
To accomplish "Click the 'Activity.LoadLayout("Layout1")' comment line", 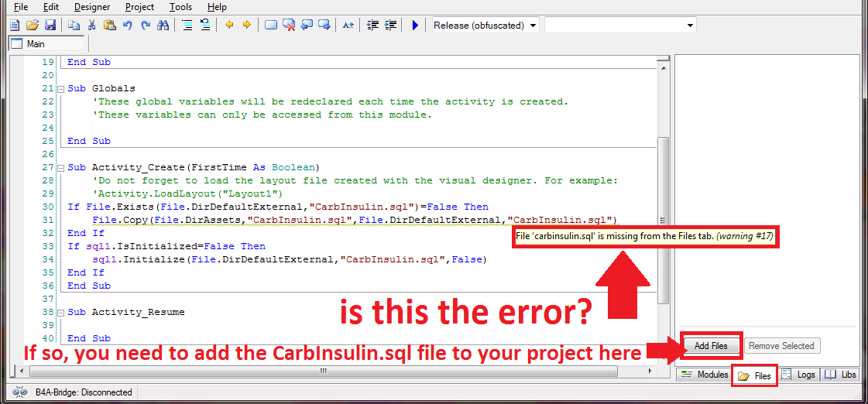I will [x=187, y=193].
